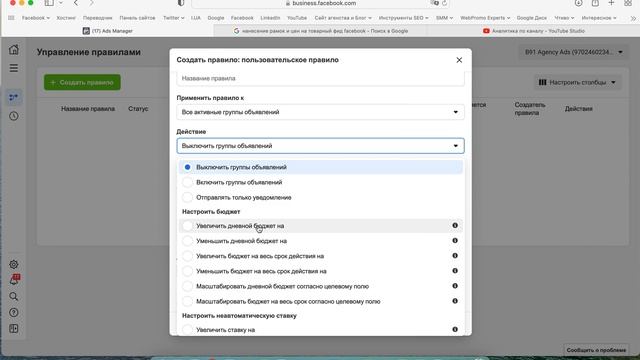Open help question mark in sidebar
This screenshot has width=640, height=360.
(14, 313)
